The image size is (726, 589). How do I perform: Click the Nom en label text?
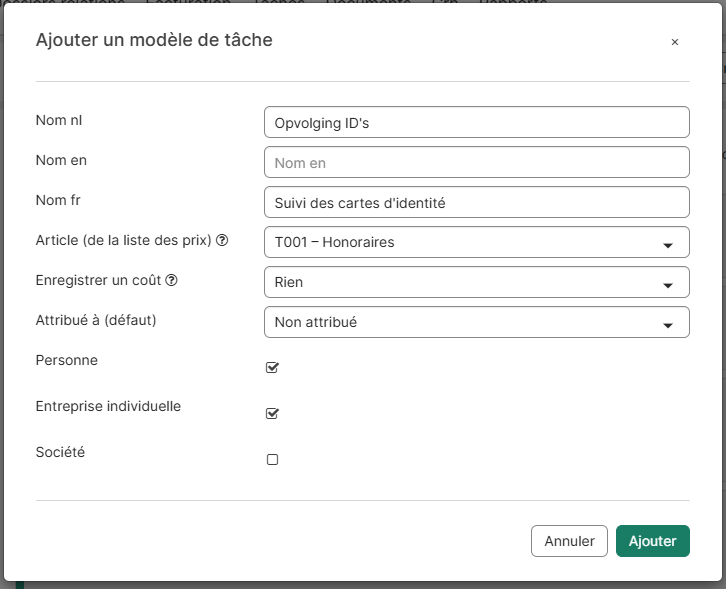(x=61, y=160)
